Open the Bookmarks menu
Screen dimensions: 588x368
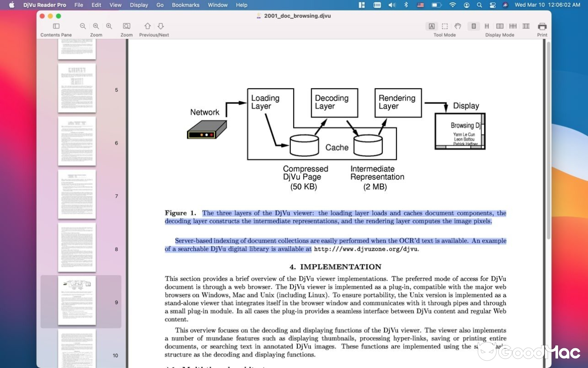tap(186, 5)
